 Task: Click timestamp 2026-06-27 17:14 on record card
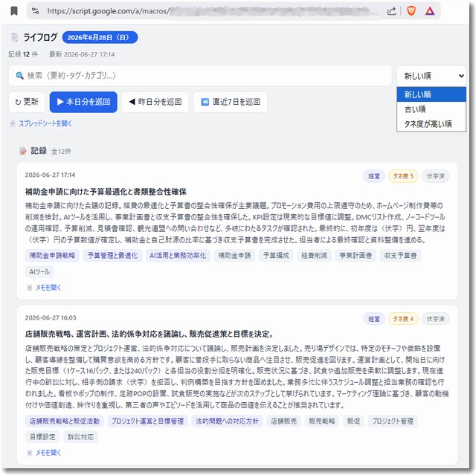tap(50, 175)
